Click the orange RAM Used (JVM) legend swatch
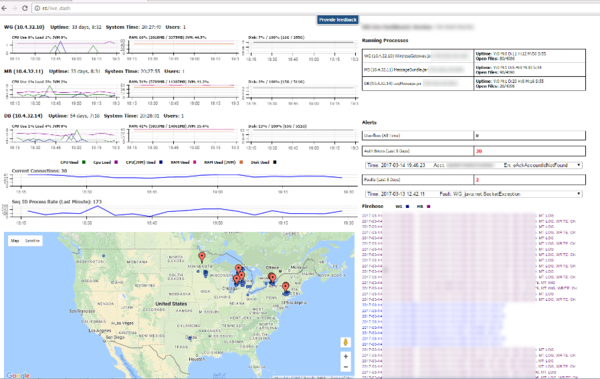This screenshot has height=379, width=600. (241, 162)
